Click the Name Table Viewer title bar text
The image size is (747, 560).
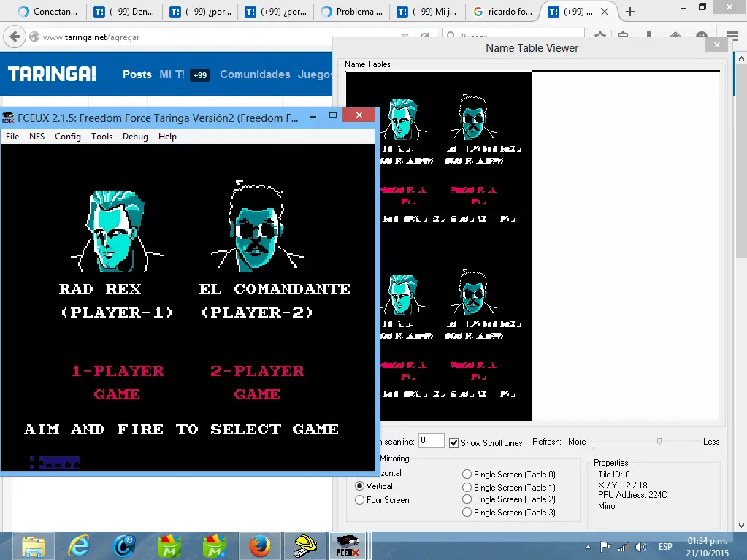532,48
